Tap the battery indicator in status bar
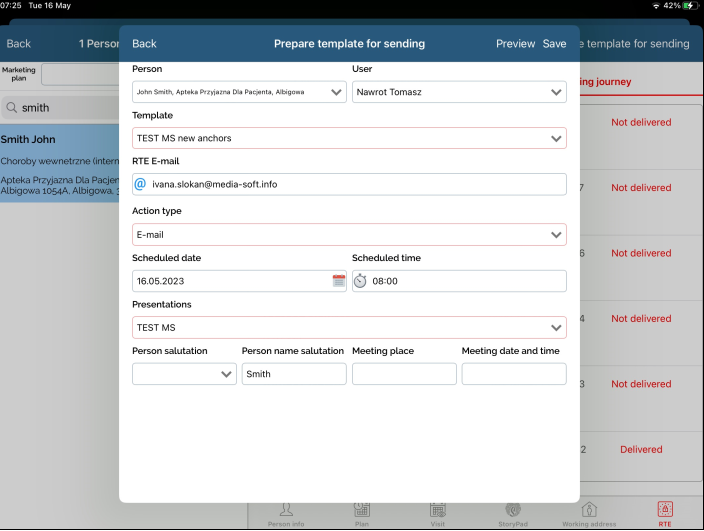Image resolution: width=704 pixels, height=531 pixels. point(690,5)
